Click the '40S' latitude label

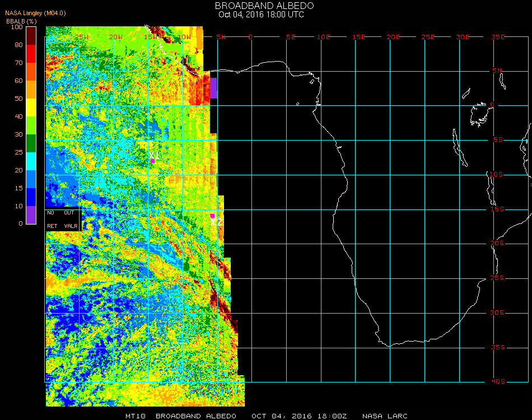click(x=498, y=382)
